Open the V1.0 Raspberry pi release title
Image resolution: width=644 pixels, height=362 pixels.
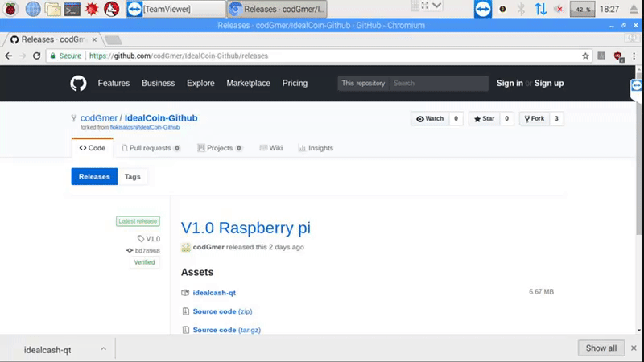(246, 228)
